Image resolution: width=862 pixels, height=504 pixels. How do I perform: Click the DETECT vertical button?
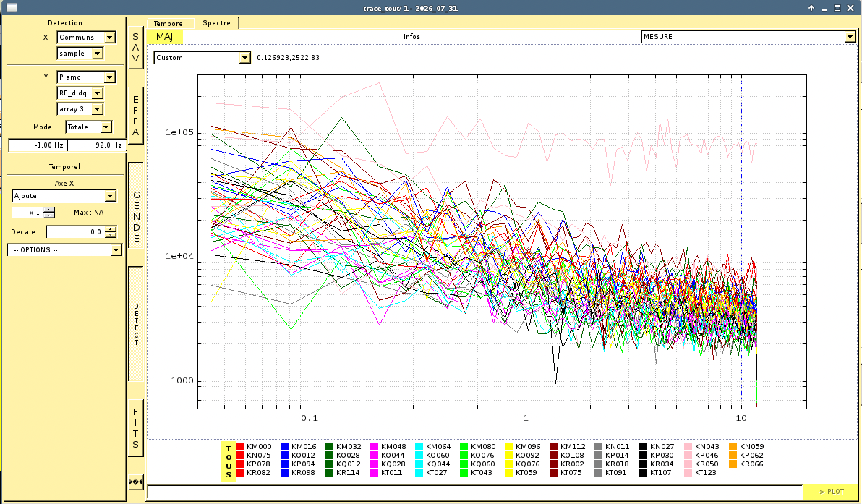click(136, 324)
